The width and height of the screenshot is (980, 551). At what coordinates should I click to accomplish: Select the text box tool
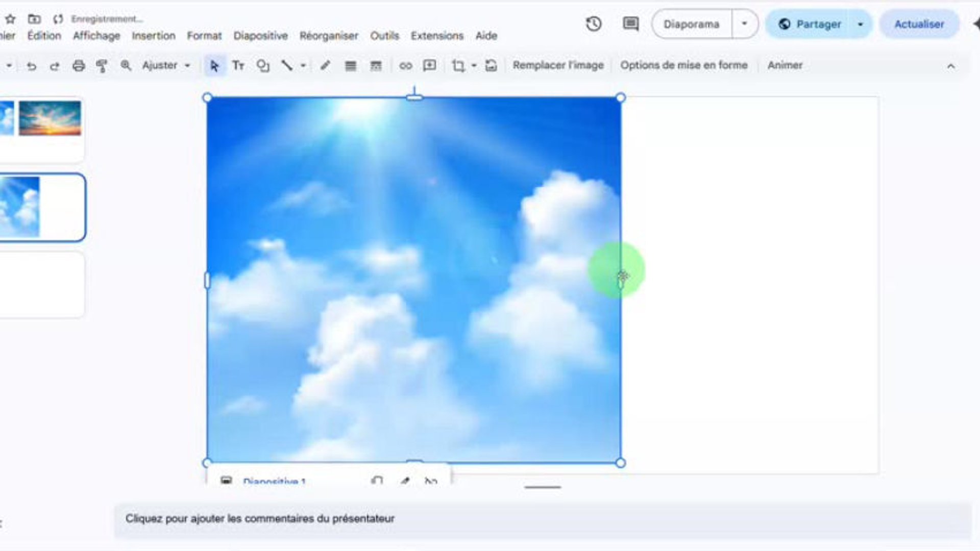pyautogui.click(x=238, y=66)
